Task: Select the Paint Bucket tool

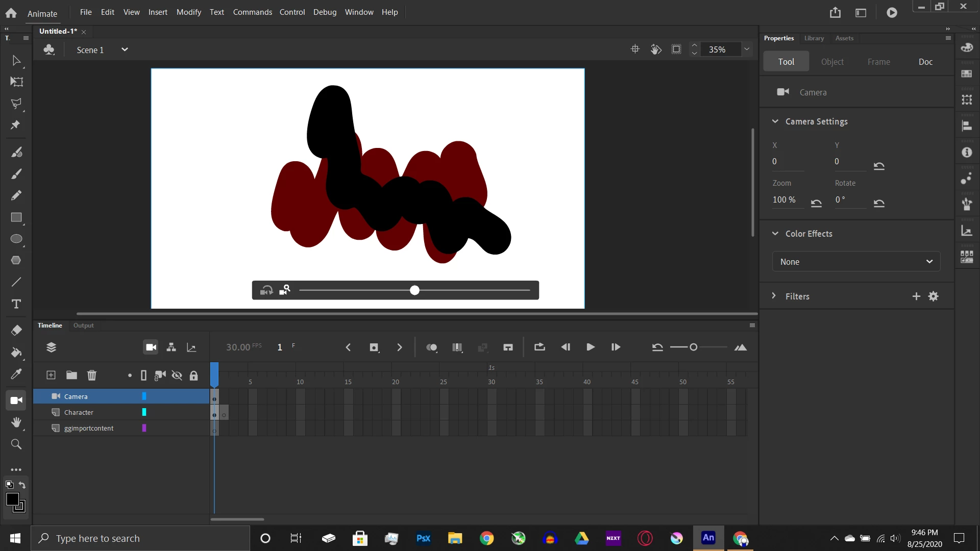Action: (x=16, y=353)
